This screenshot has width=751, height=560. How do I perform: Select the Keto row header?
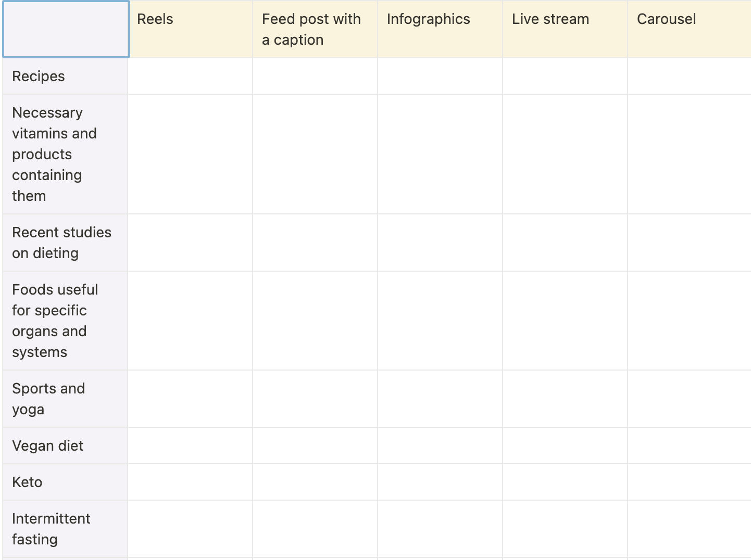click(x=65, y=482)
